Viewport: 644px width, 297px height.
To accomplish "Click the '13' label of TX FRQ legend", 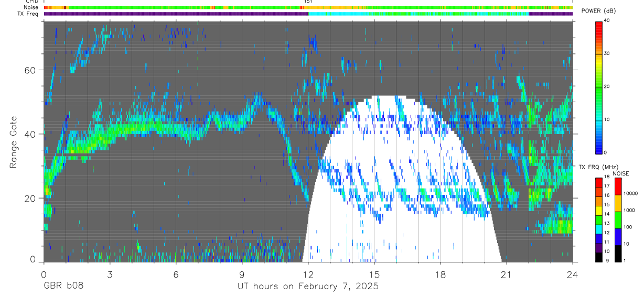I will [x=607, y=223].
